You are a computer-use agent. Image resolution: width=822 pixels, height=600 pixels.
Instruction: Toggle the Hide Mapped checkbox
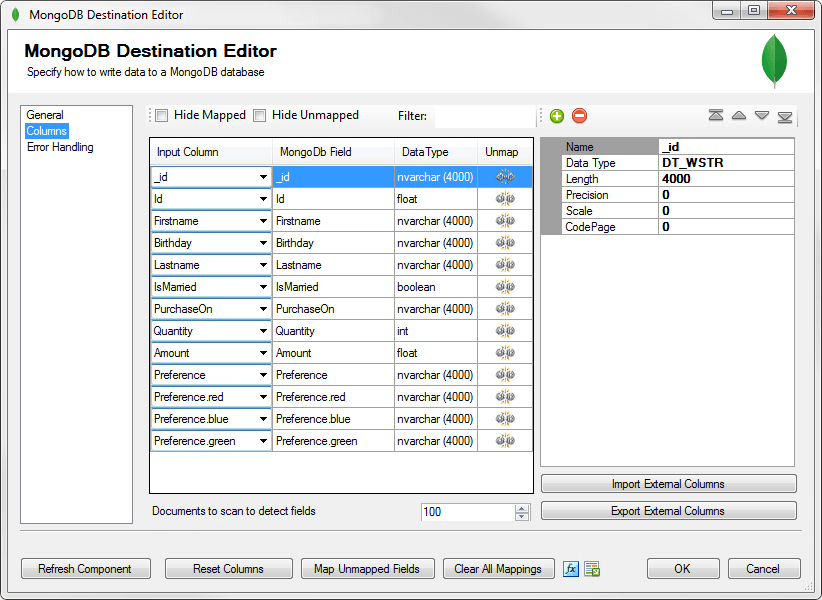(161, 115)
